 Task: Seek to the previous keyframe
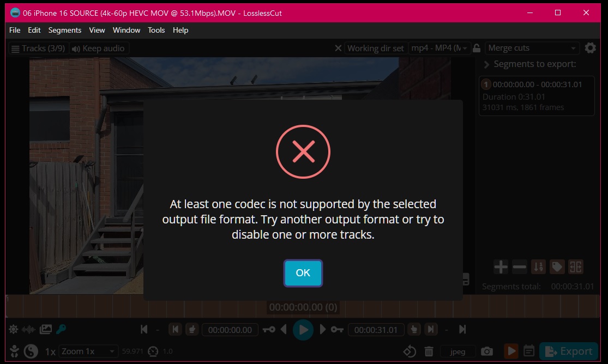(x=269, y=330)
